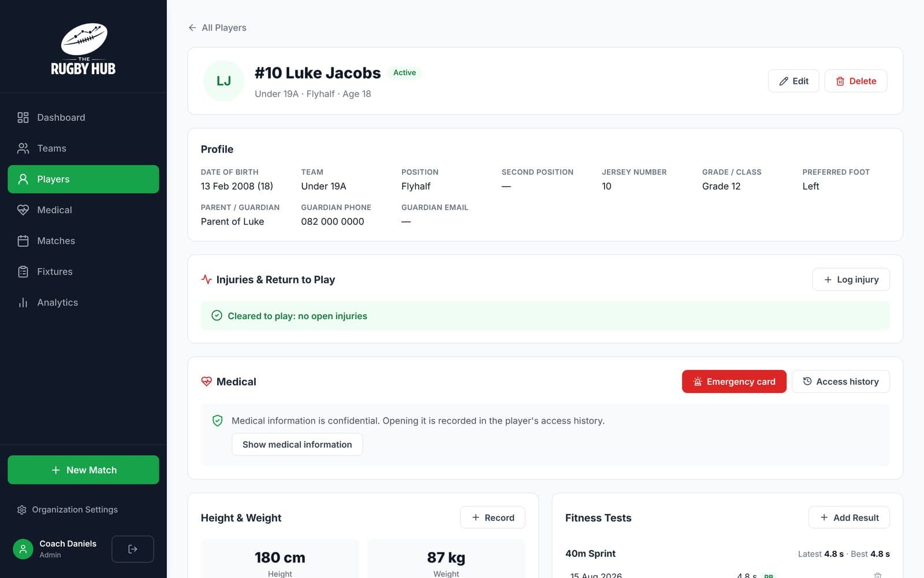
Task: Click the 40m Sprint test label
Action: tap(590, 554)
